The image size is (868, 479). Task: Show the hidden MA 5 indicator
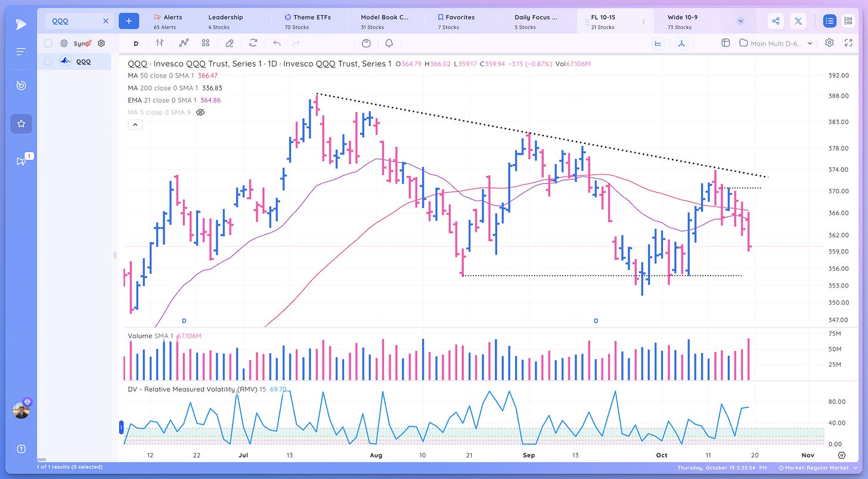(200, 112)
